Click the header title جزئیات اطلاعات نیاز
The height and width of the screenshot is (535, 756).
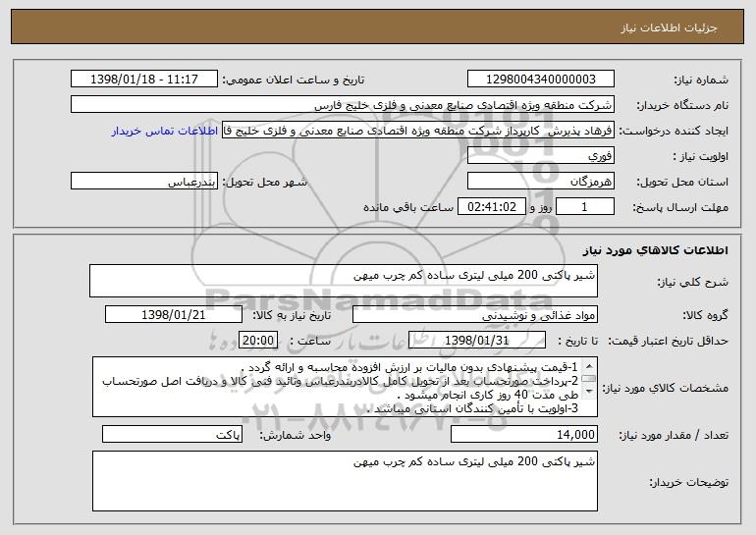(x=669, y=27)
